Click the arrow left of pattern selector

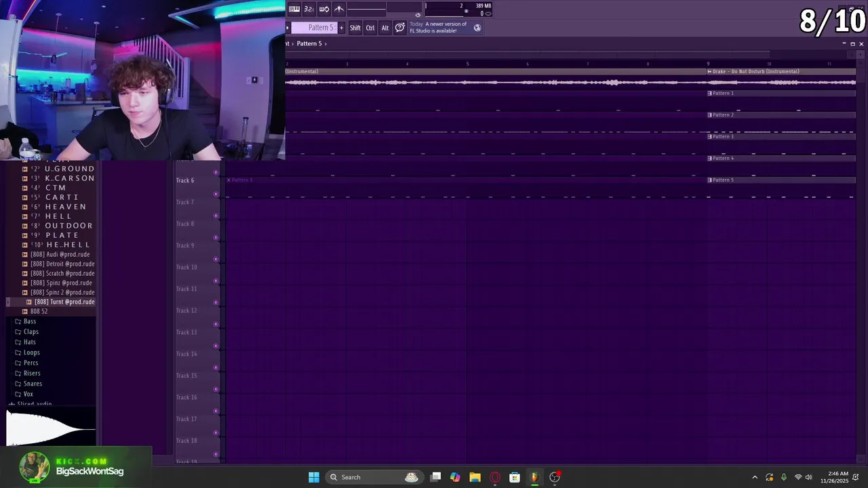[x=288, y=28]
